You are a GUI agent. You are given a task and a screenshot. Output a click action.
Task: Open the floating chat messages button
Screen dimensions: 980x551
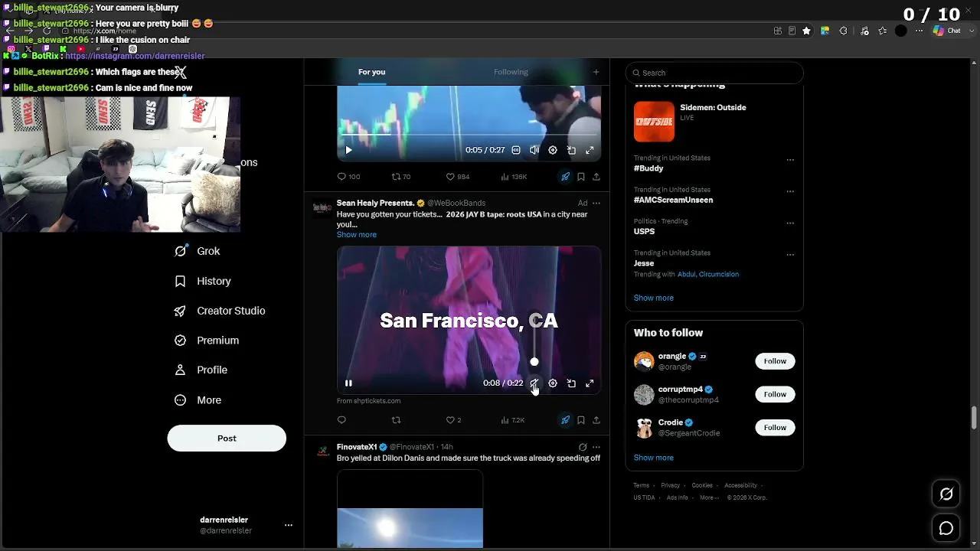[x=946, y=528]
